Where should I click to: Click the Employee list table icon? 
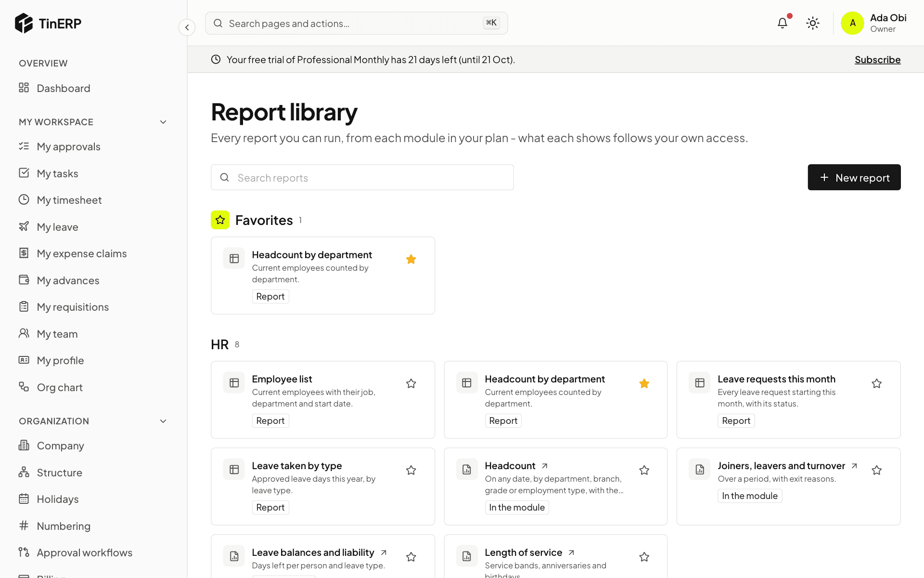[x=234, y=383]
